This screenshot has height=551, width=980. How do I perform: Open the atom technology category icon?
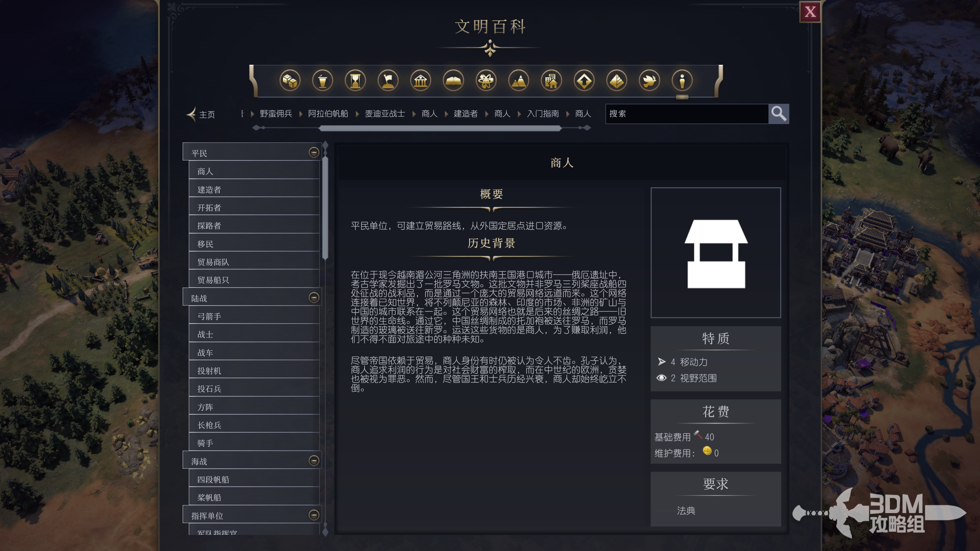[486, 81]
